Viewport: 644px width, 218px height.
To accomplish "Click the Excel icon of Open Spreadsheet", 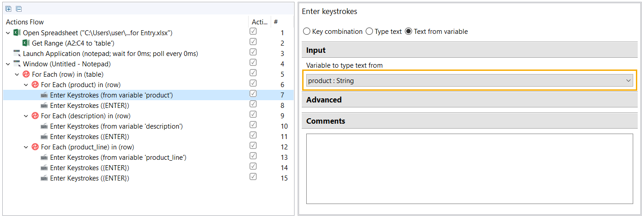I will click(x=17, y=33).
